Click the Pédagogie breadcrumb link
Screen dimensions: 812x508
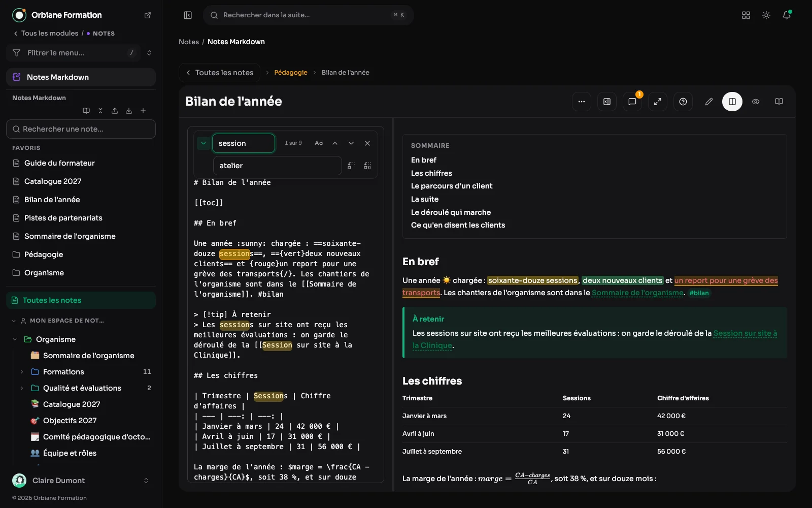(x=291, y=73)
